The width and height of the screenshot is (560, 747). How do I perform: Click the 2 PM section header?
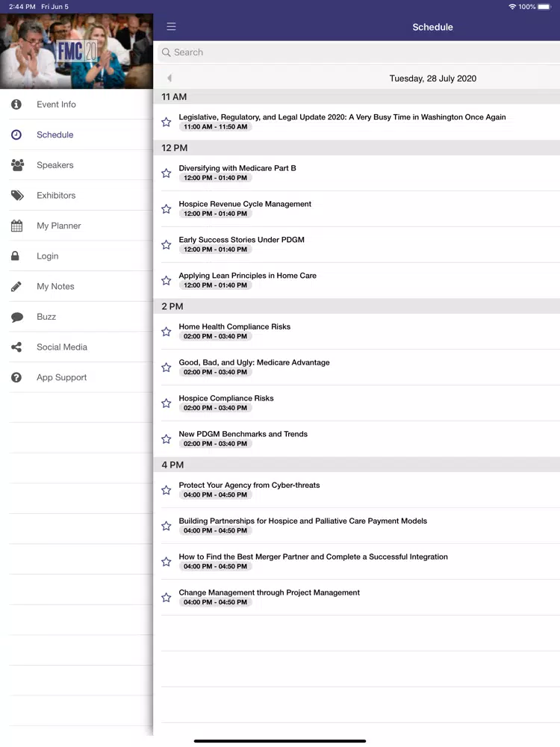[x=357, y=306]
